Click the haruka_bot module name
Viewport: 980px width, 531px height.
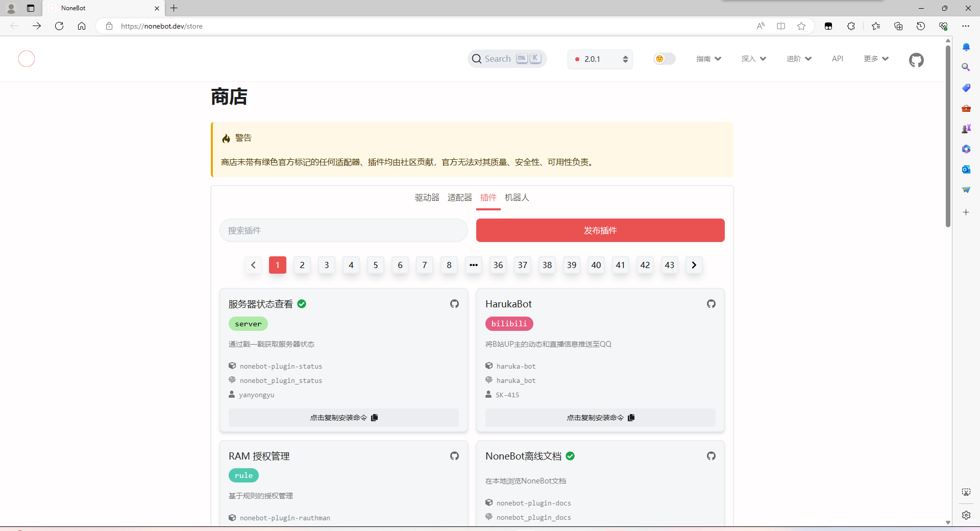(516, 380)
